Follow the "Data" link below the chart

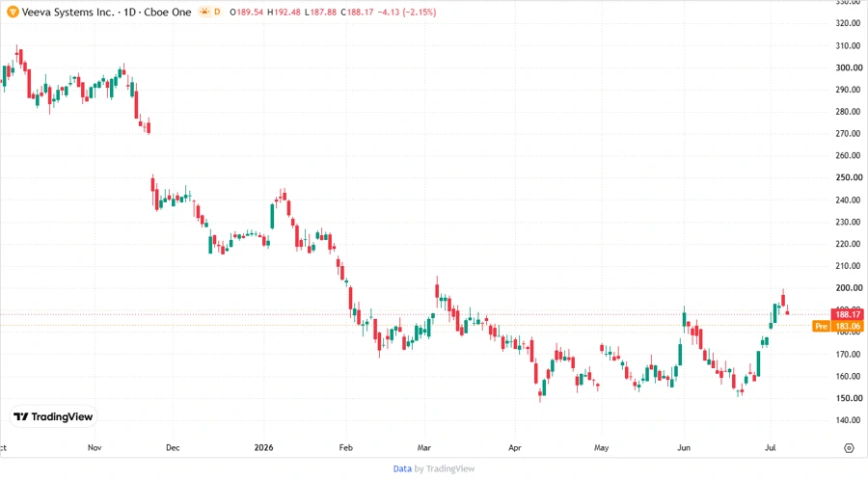(402, 468)
